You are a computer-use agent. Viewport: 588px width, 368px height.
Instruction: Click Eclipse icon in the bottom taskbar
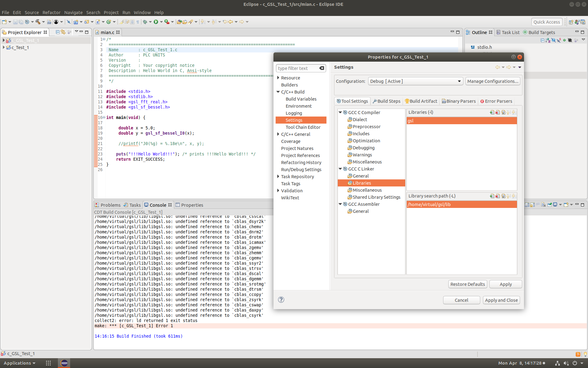point(64,363)
